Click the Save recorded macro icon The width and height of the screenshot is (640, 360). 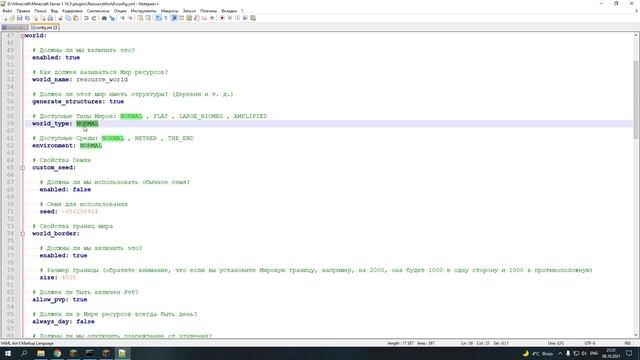(253, 18)
